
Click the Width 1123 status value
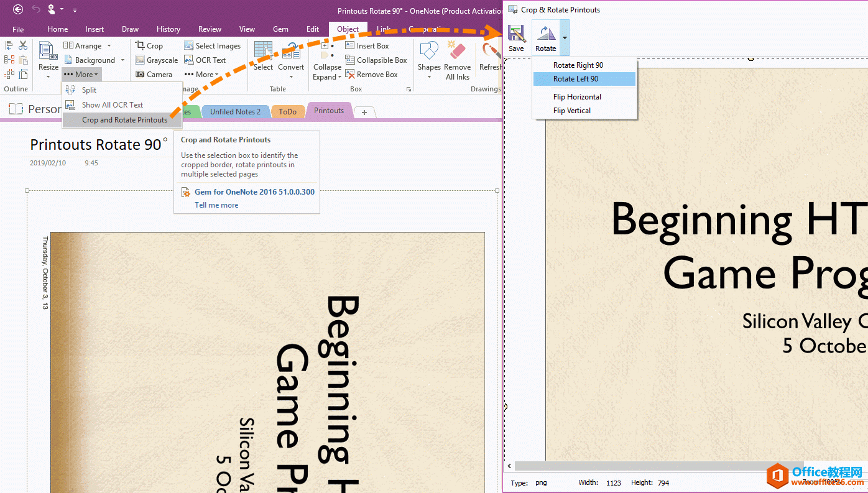[613, 482]
